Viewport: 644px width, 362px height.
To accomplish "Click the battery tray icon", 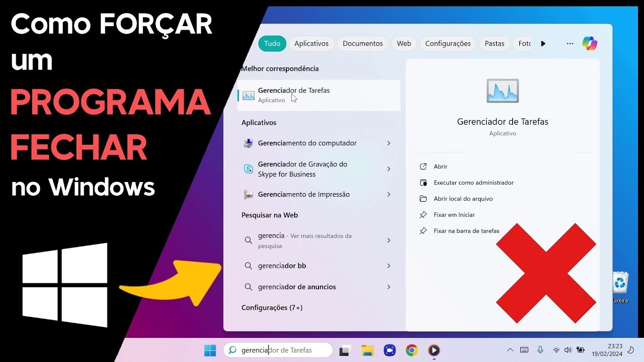I will tap(581, 350).
